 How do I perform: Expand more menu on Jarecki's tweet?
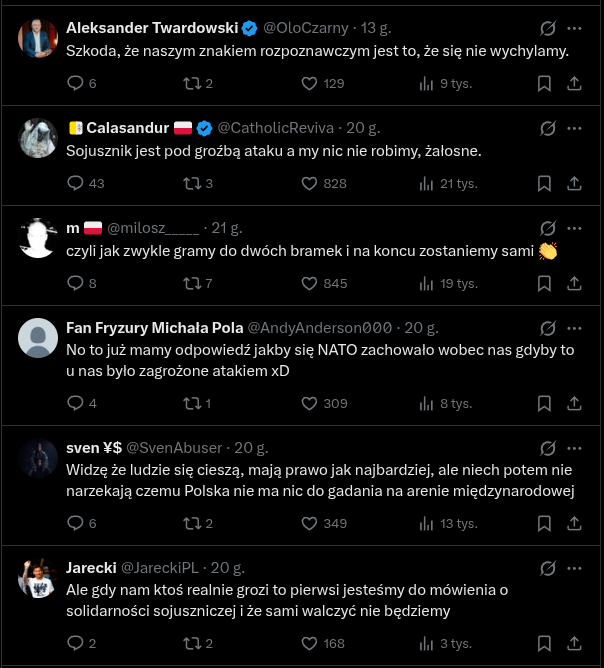574,568
